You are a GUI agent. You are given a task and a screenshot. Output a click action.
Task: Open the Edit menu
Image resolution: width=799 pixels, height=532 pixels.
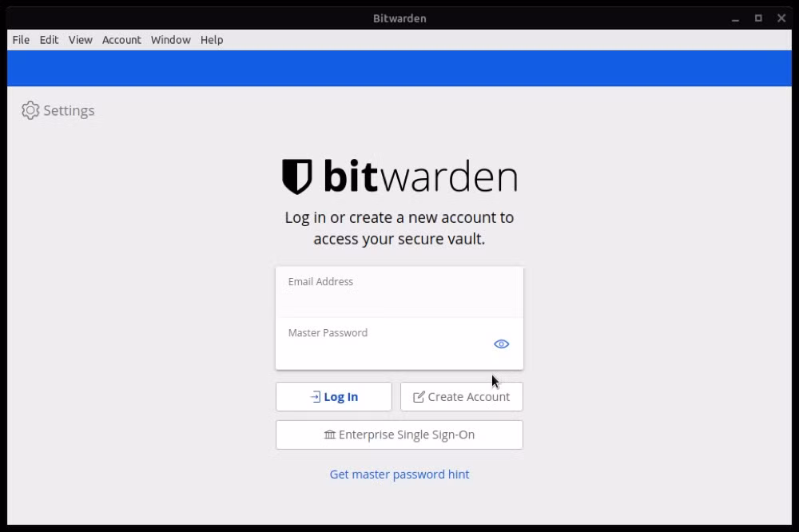click(49, 40)
